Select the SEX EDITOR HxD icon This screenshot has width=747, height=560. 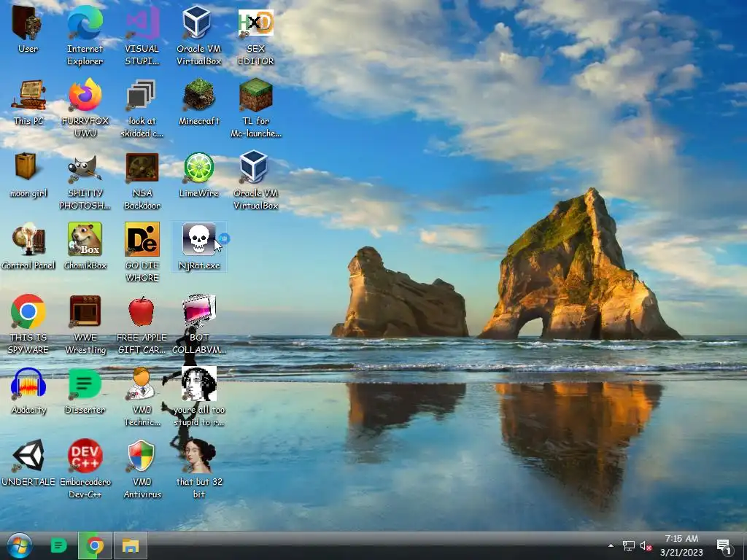click(x=255, y=23)
